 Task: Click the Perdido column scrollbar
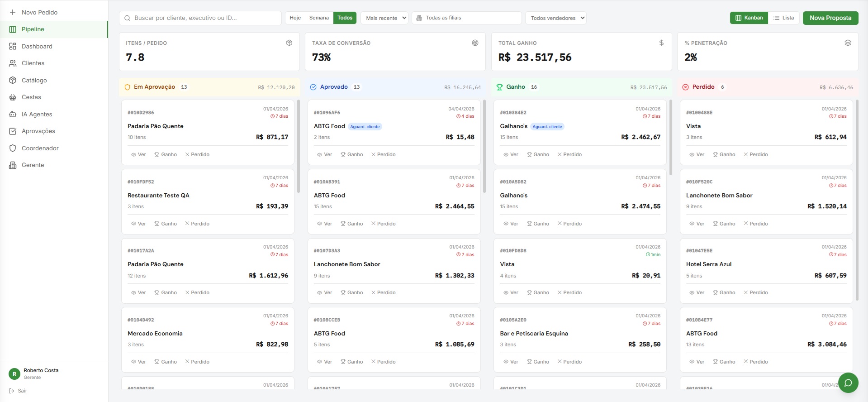click(857, 200)
